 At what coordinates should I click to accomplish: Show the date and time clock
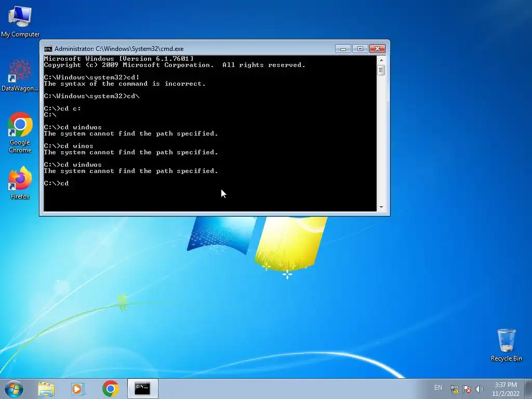(506, 389)
